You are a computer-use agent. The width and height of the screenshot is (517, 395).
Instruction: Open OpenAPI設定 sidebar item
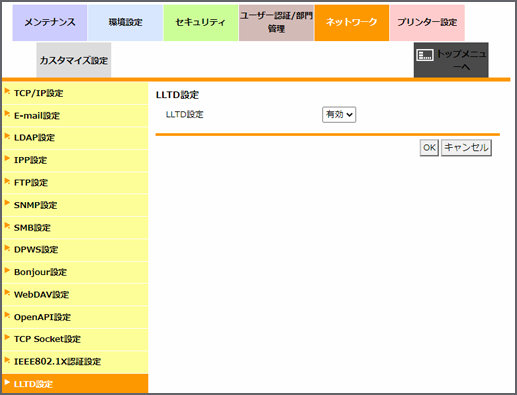[x=75, y=317]
